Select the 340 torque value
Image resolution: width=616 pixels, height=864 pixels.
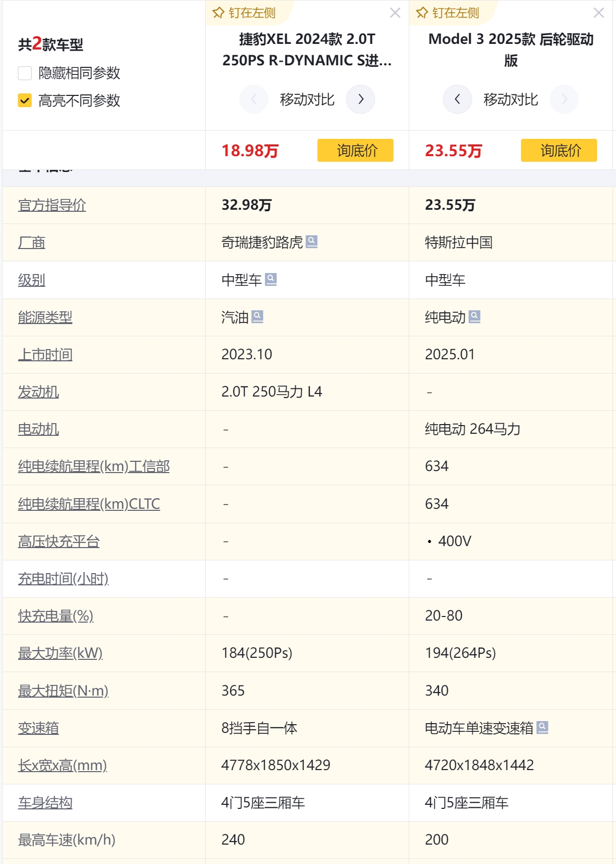point(437,690)
